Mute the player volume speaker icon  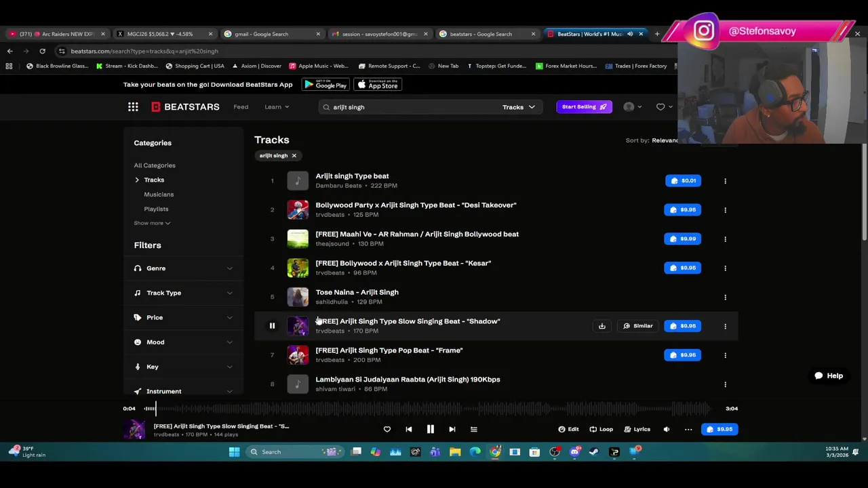coord(666,429)
